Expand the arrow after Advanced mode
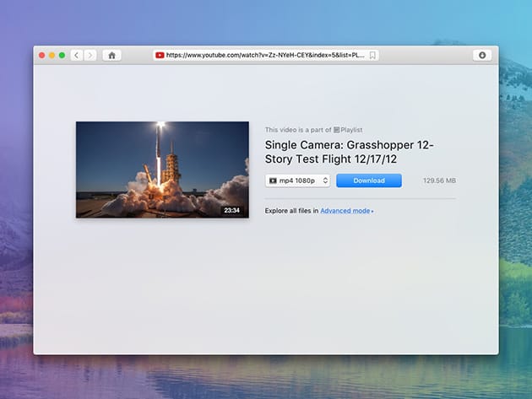 point(373,211)
